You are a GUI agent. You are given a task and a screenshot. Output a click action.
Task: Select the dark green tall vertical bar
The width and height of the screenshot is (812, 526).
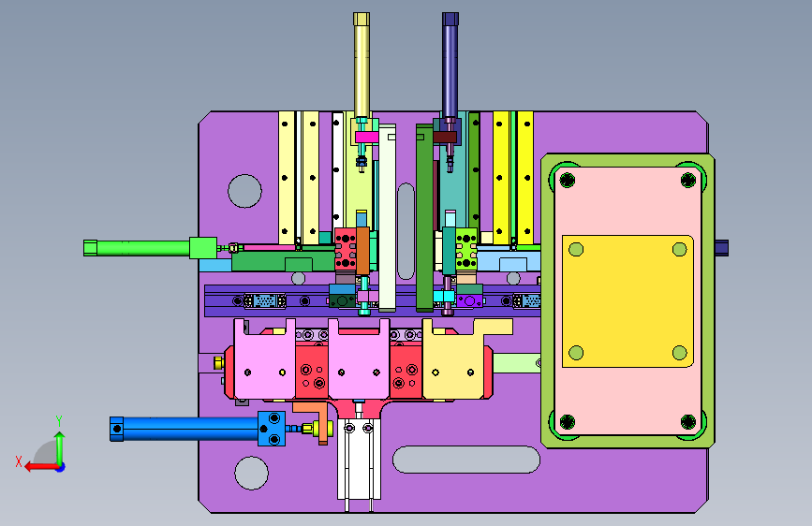coord(424,217)
